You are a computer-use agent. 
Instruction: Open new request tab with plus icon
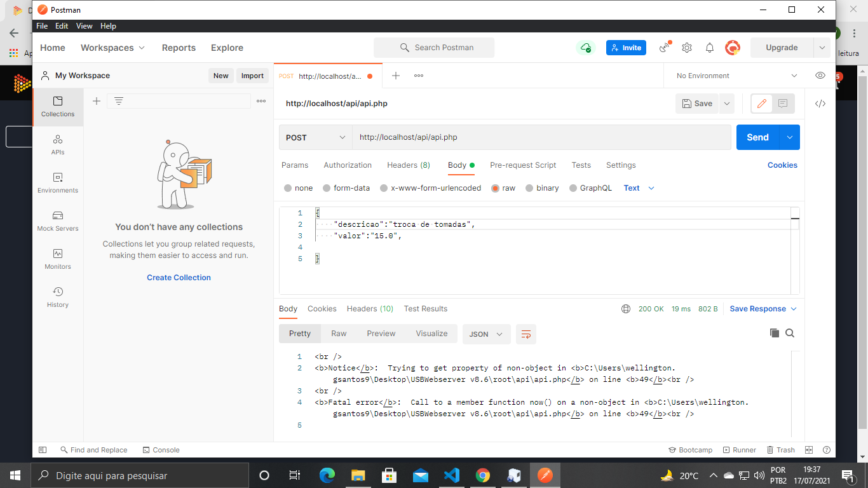pyautogui.click(x=395, y=76)
